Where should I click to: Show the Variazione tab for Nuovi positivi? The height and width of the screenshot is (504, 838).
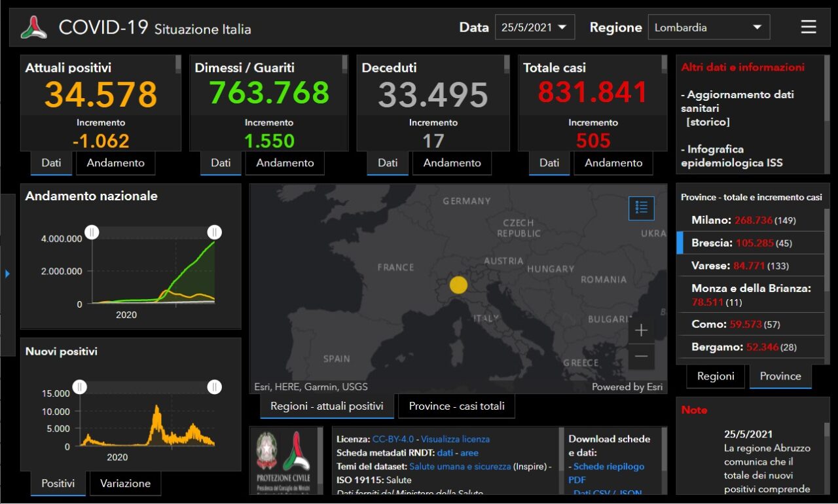point(125,484)
